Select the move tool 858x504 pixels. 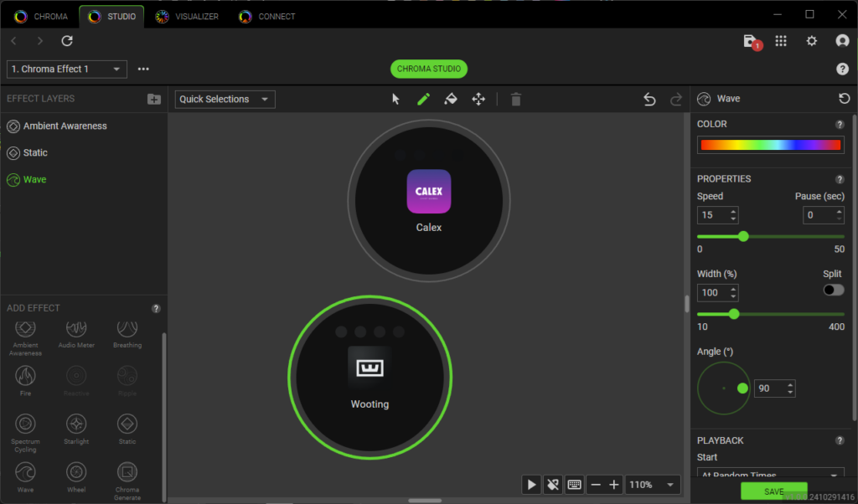point(478,99)
